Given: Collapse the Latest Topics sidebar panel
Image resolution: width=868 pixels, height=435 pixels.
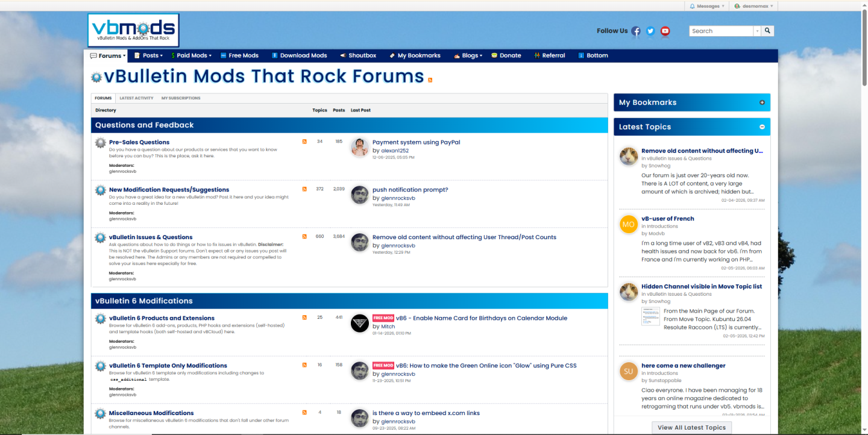Looking at the screenshot, I should pyautogui.click(x=762, y=127).
